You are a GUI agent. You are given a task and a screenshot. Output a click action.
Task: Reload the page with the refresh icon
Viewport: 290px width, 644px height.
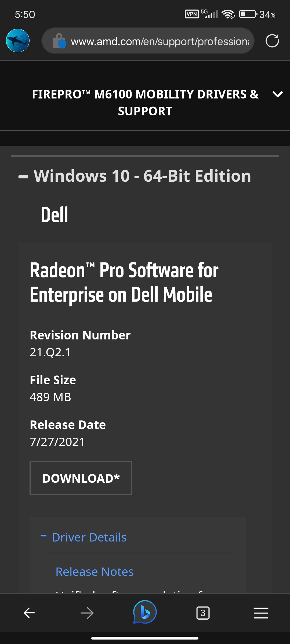coord(272,41)
